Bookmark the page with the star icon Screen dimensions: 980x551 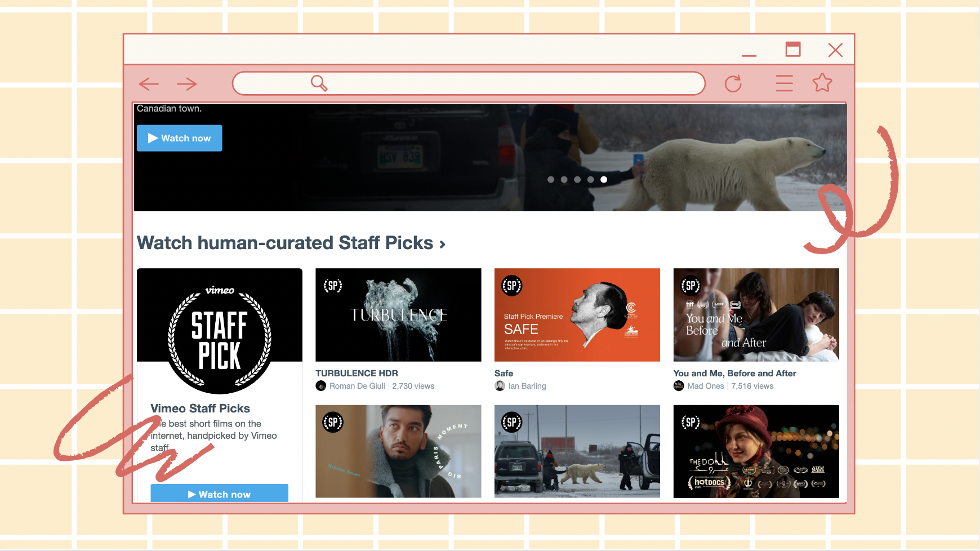[822, 83]
